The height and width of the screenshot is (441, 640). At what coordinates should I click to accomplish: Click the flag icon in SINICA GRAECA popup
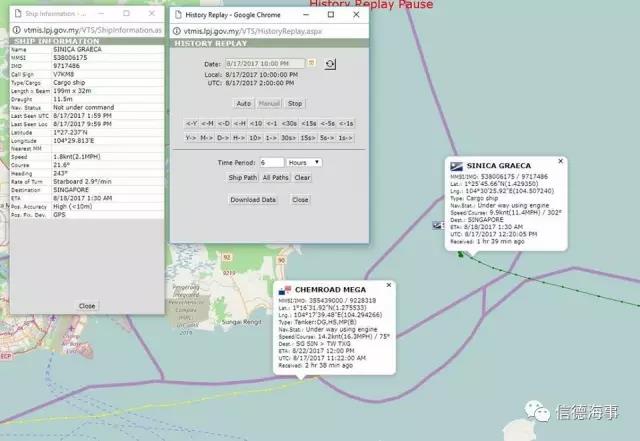click(x=456, y=165)
